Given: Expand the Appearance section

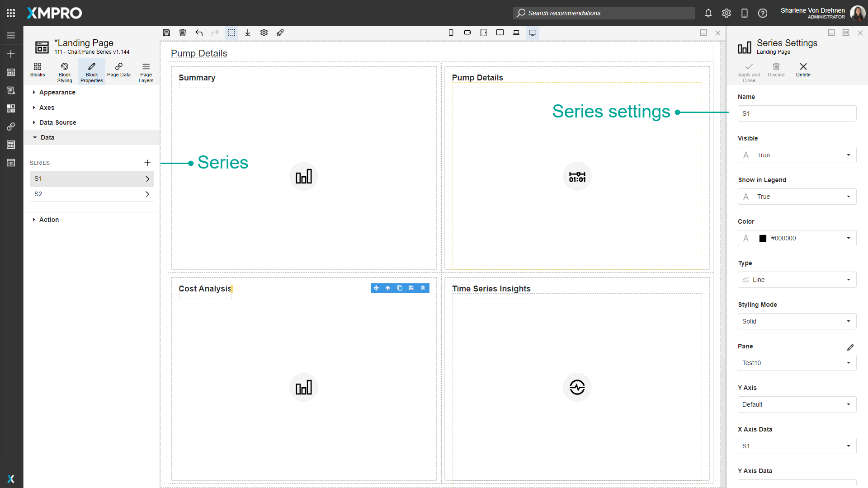Looking at the screenshot, I should click(57, 92).
